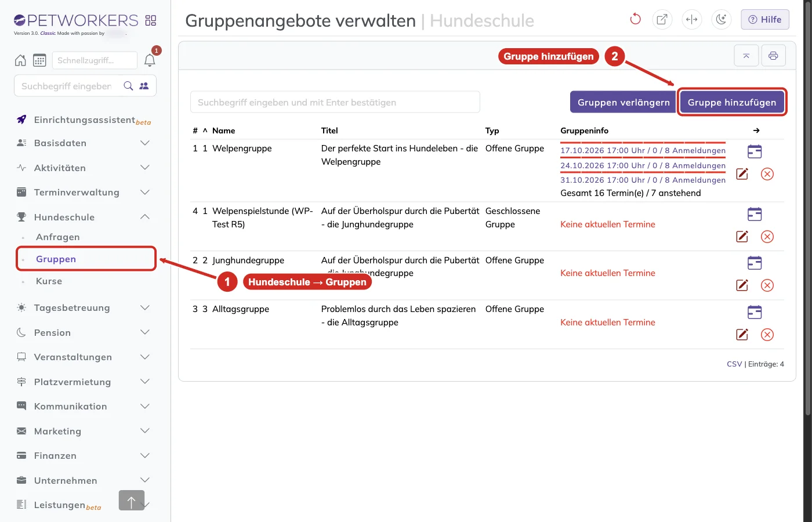Expand the Tagesbetreuung menu chevron
Viewport: 812px width, 522px height.
[x=145, y=307]
